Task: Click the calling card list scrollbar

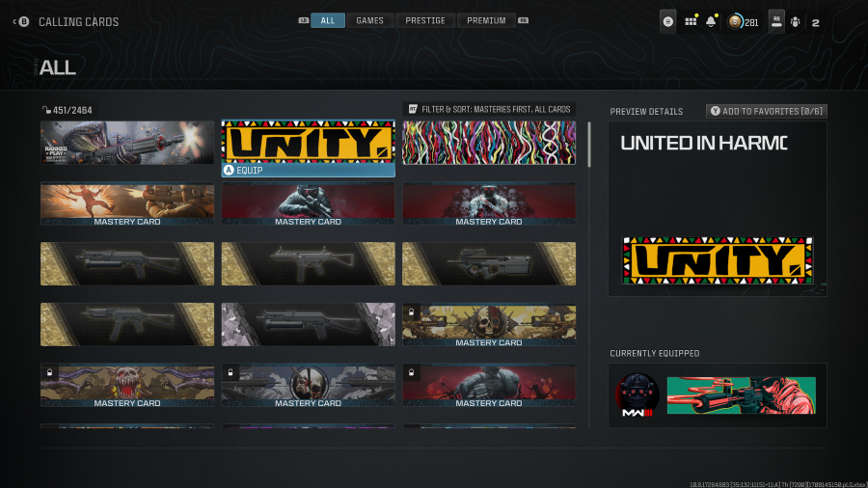Action: click(x=589, y=145)
